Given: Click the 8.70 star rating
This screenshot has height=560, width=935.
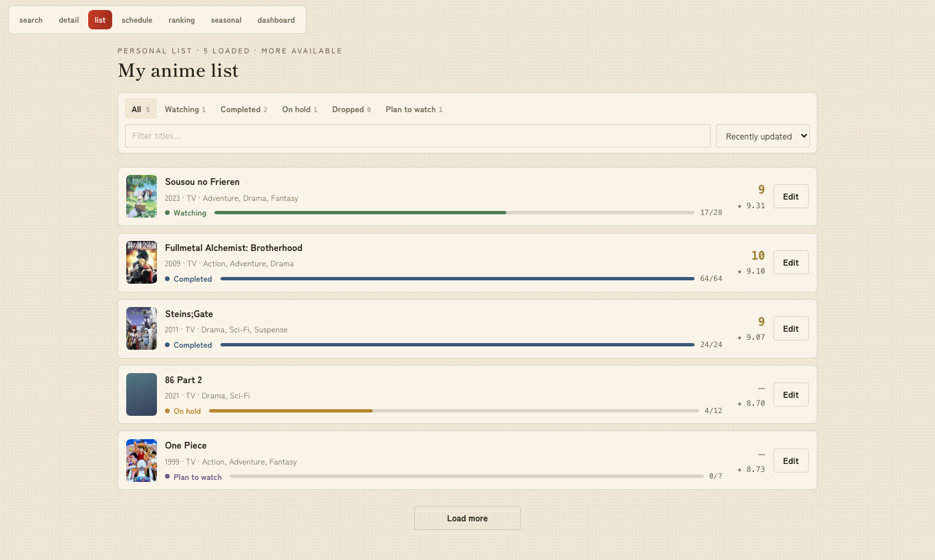Looking at the screenshot, I should click(x=751, y=403).
